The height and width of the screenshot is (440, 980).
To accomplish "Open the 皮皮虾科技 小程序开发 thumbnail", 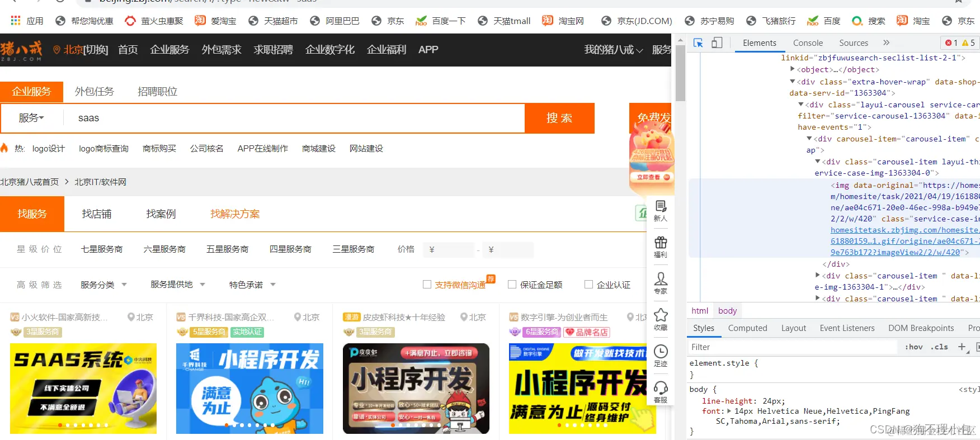I will 416,389.
